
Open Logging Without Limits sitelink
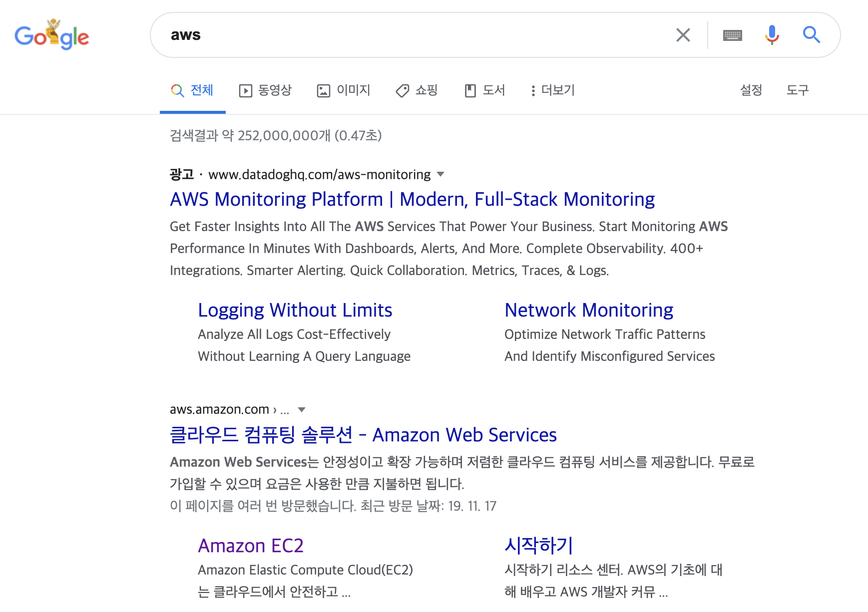pyautogui.click(x=295, y=310)
